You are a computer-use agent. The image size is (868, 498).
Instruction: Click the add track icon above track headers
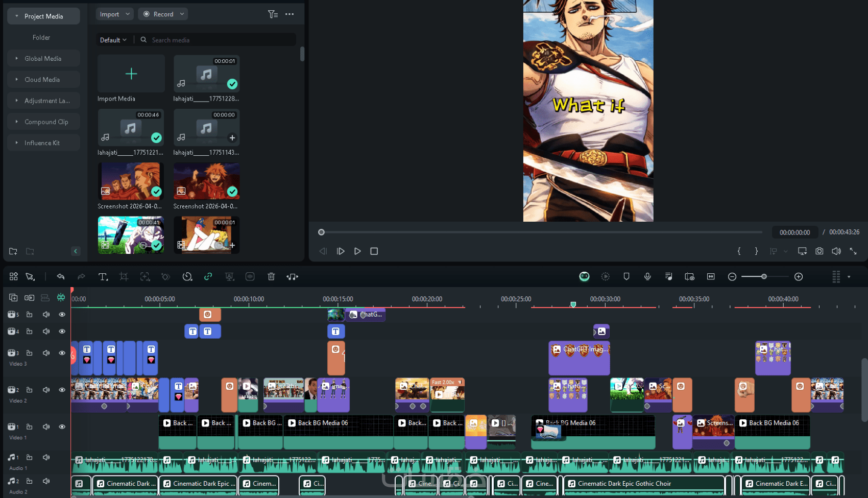13,298
